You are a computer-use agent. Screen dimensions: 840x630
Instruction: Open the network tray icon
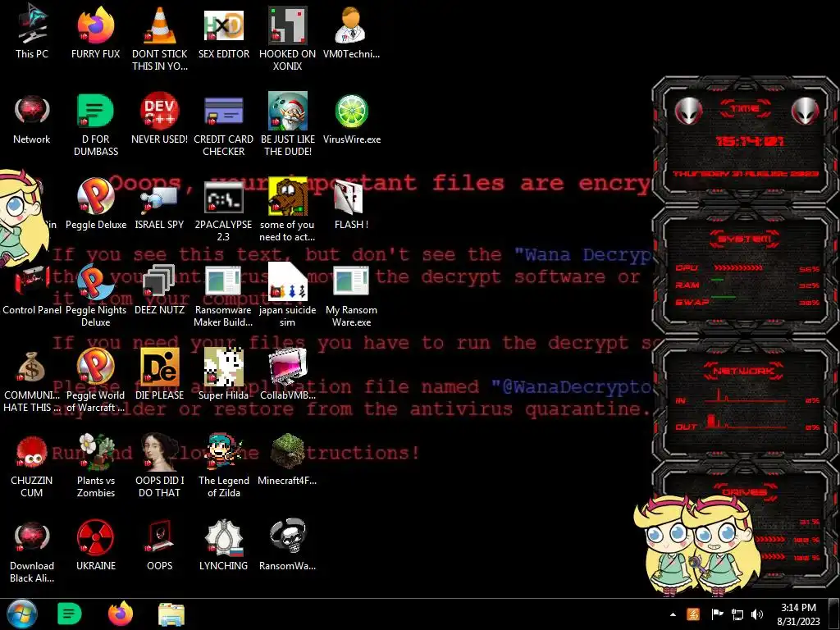coord(737,614)
